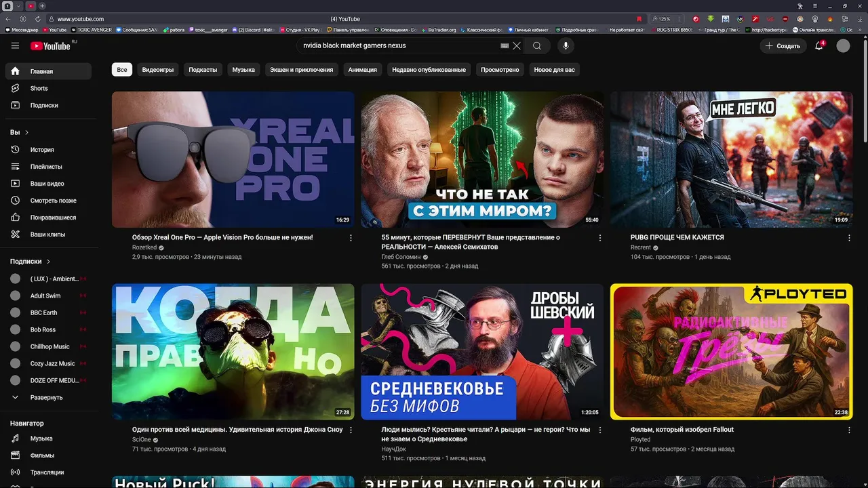Open Shorts from the sidebar
The height and width of the screenshot is (488, 868).
click(48, 88)
